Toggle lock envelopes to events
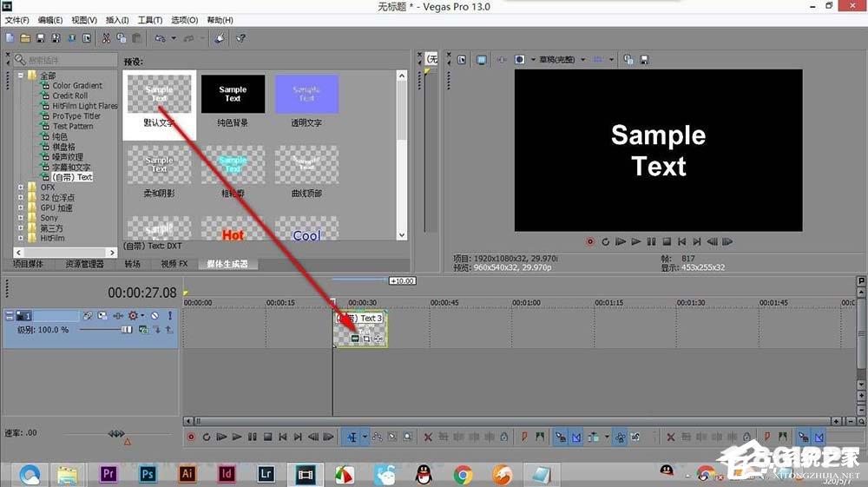The image size is (868, 487). [x=621, y=438]
